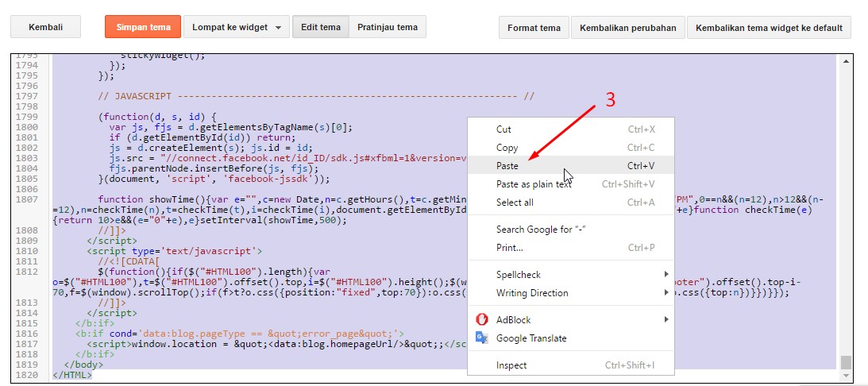Select Paste in the context menu
The image size is (868, 386).
571,165
